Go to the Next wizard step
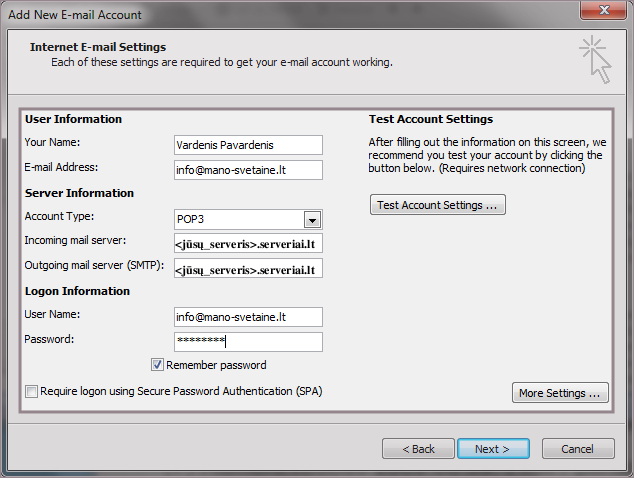 point(492,449)
